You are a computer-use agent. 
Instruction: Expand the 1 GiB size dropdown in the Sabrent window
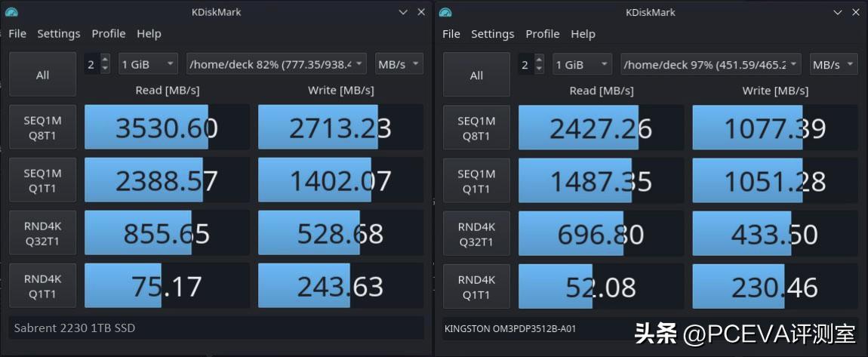[148, 64]
